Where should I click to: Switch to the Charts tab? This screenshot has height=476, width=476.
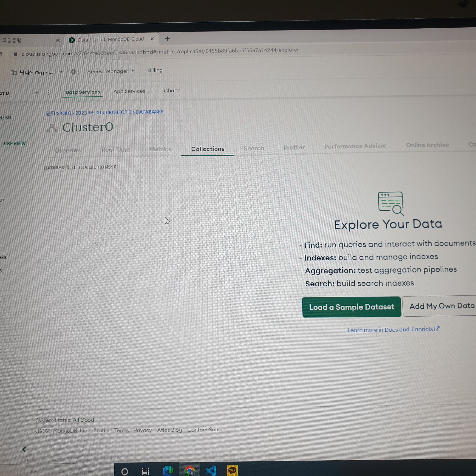(172, 90)
